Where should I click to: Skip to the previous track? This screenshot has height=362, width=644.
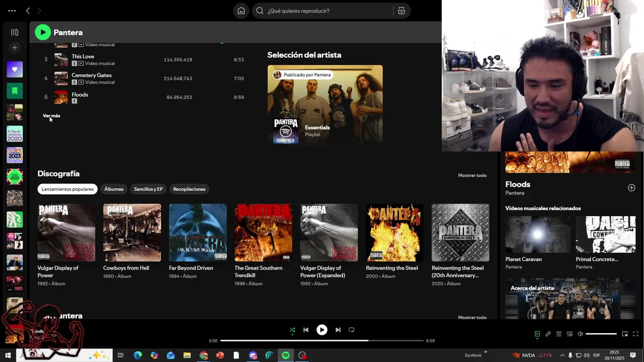click(306, 330)
